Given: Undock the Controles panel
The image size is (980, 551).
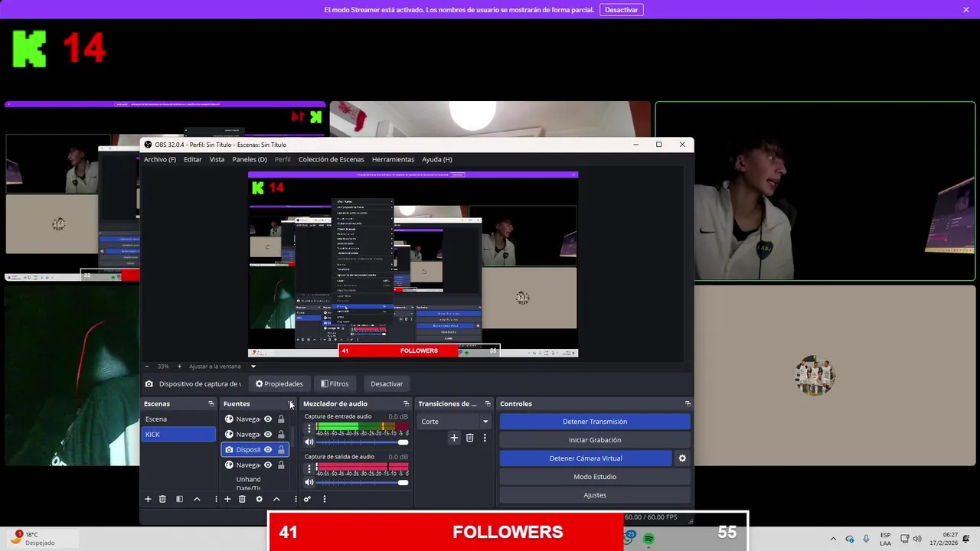Looking at the screenshot, I should [x=688, y=403].
